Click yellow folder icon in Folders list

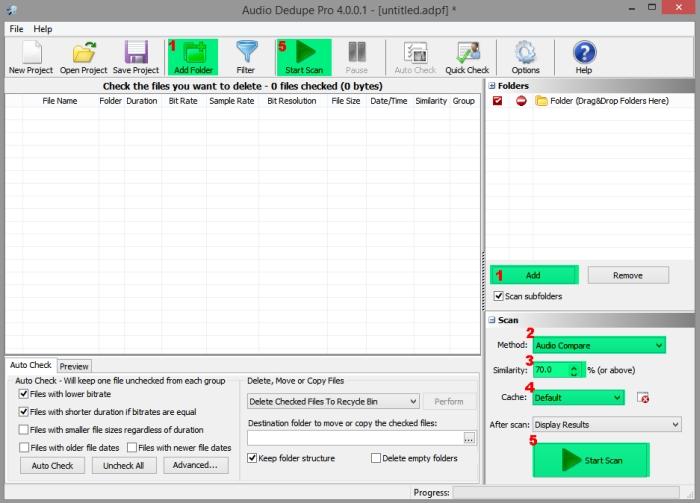pos(542,101)
